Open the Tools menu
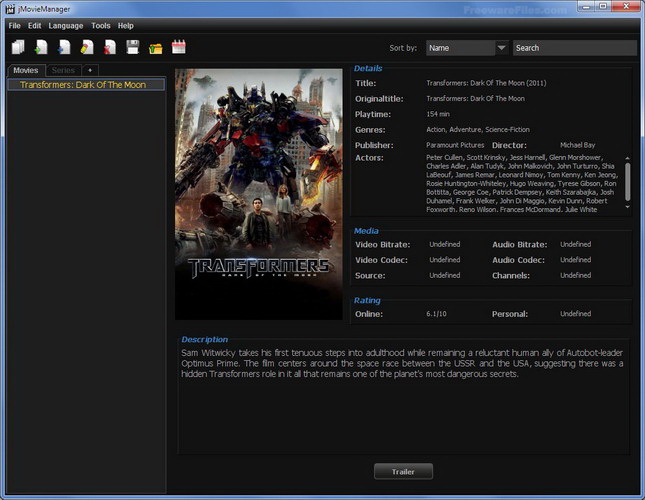645x500 pixels. click(100, 25)
